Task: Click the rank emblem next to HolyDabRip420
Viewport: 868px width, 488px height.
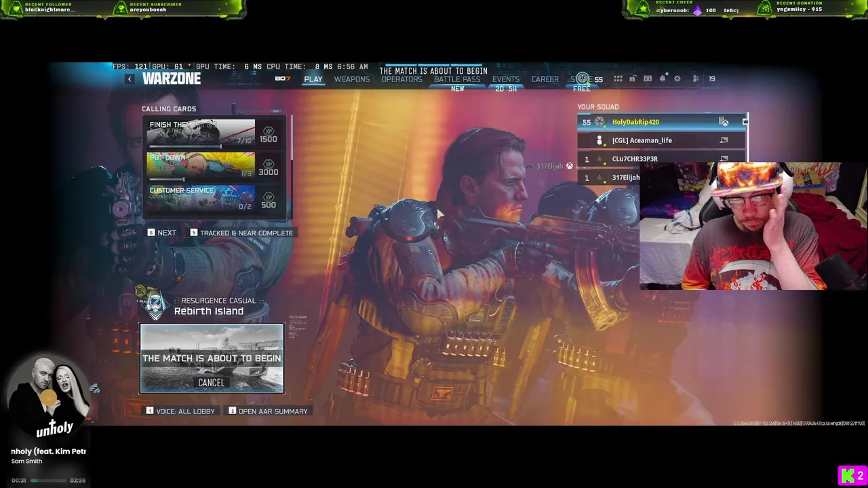Action: coord(599,122)
